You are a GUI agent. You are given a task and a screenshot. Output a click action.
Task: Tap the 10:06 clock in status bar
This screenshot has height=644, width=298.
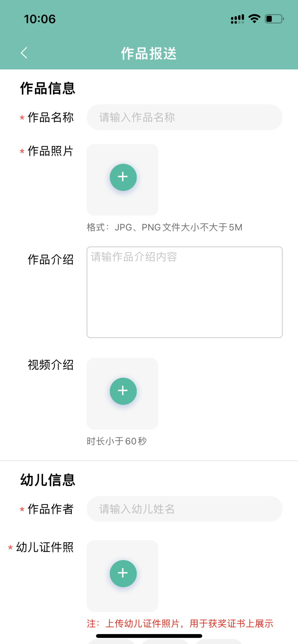coord(40,19)
